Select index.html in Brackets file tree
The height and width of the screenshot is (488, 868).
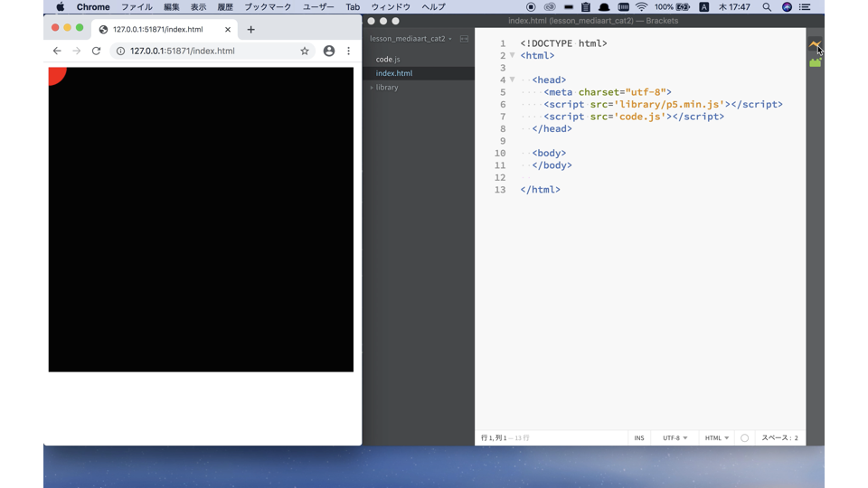[394, 73]
